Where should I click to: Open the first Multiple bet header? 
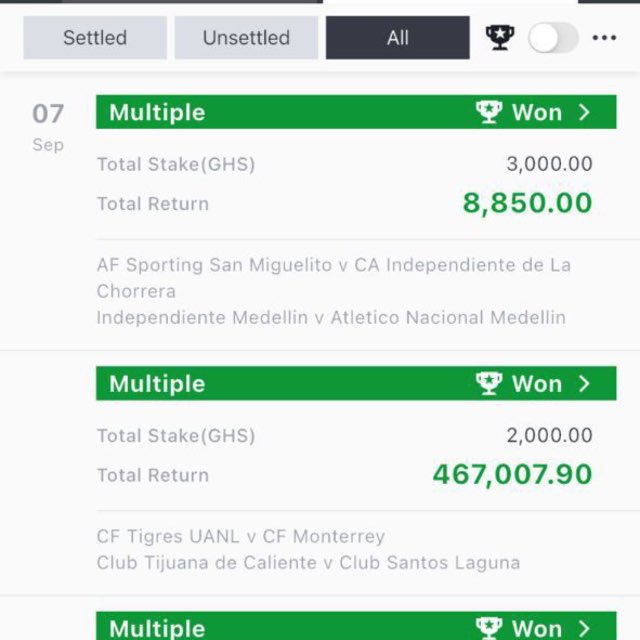(x=356, y=112)
